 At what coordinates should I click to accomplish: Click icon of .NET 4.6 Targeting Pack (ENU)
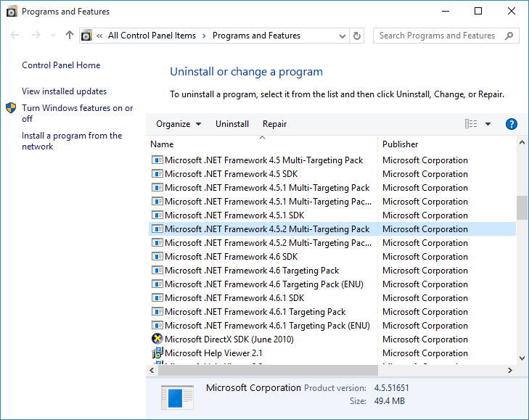pyautogui.click(x=157, y=284)
